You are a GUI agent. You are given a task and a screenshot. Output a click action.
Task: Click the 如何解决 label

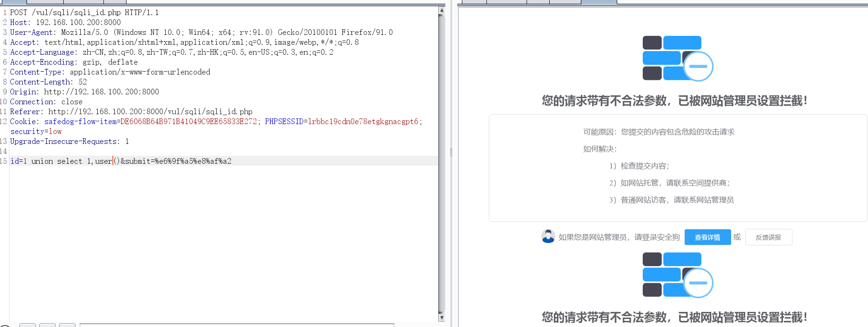[x=600, y=149]
